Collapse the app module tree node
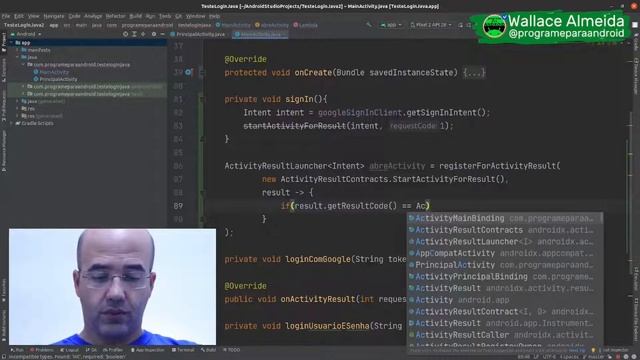Image resolution: width=640 pixels, height=360 pixels. tap(11, 43)
